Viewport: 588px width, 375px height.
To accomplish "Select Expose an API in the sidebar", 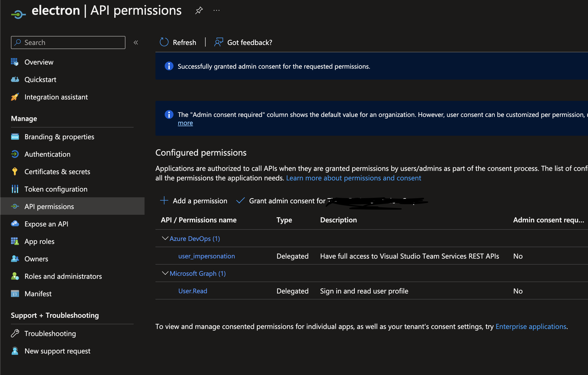I will click(46, 224).
